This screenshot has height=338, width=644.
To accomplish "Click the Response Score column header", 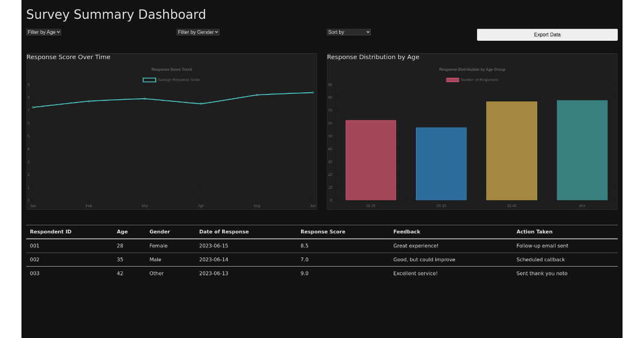I will click(323, 232).
